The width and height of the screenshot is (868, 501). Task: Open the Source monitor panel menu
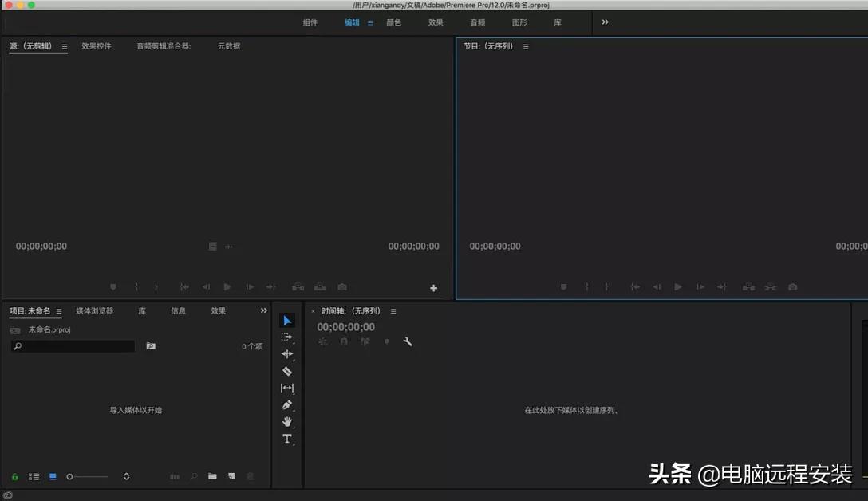[63, 46]
